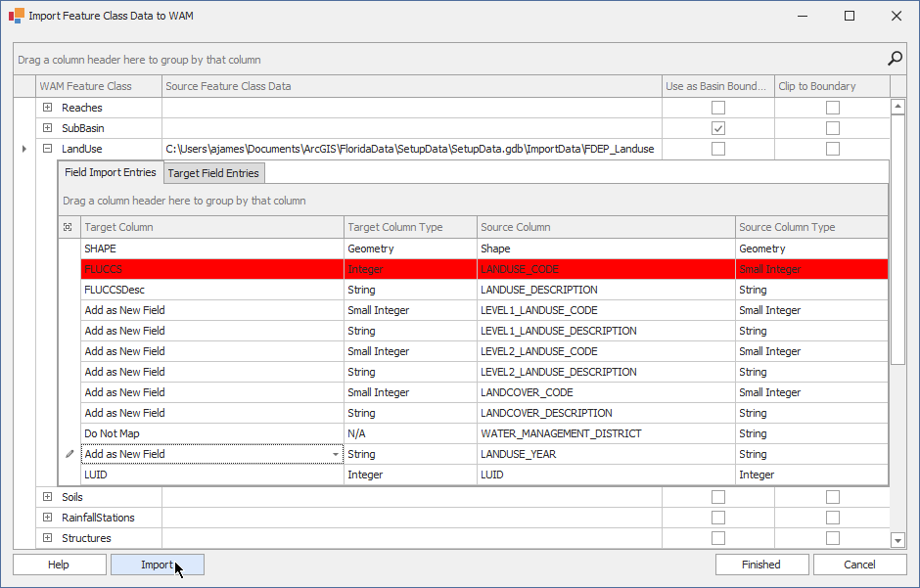The height and width of the screenshot is (588, 920).
Task: Select the SHAPE target column cell
Action: coord(211,249)
